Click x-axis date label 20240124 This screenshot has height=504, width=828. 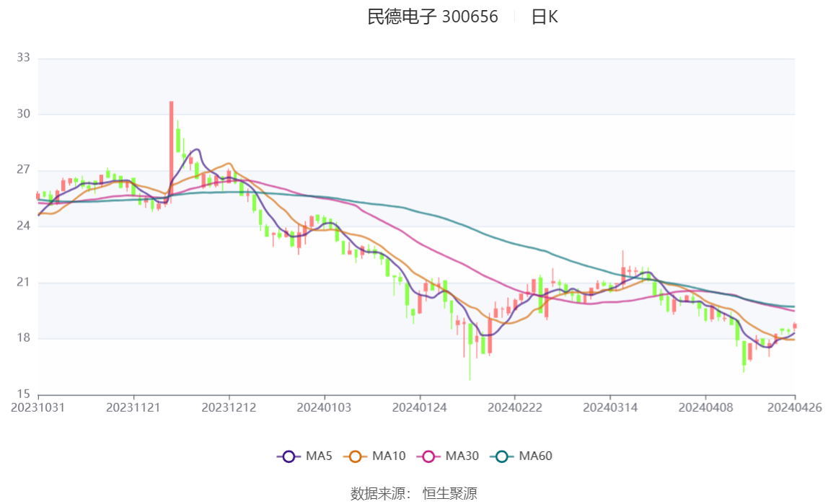click(x=419, y=407)
